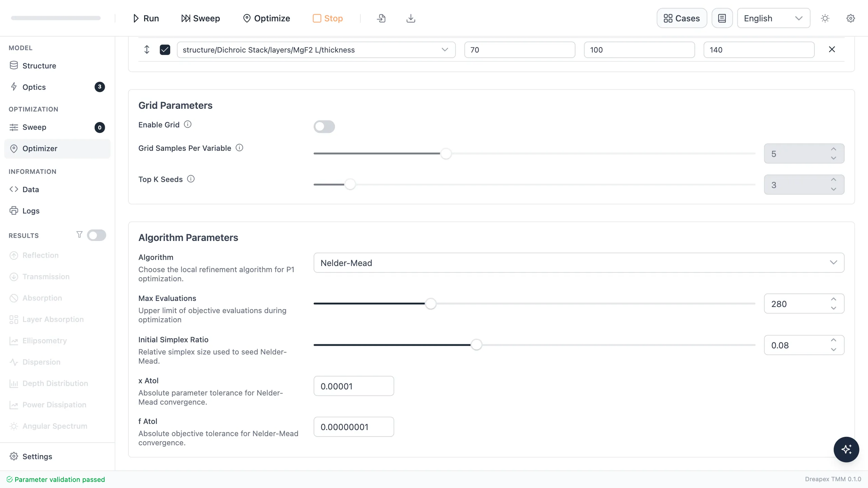This screenshot has width=868, height=488.
Task: Open Depth Distribution results item
Action: coord(57,384)
